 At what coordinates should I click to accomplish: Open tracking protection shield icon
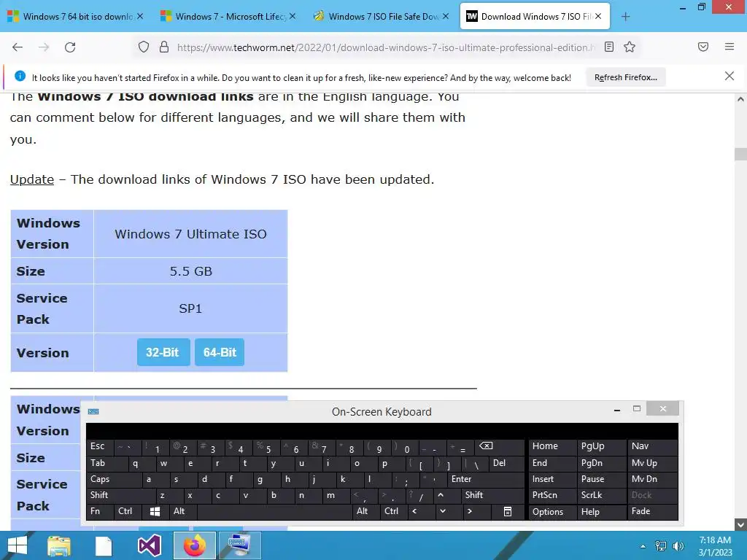144,47
